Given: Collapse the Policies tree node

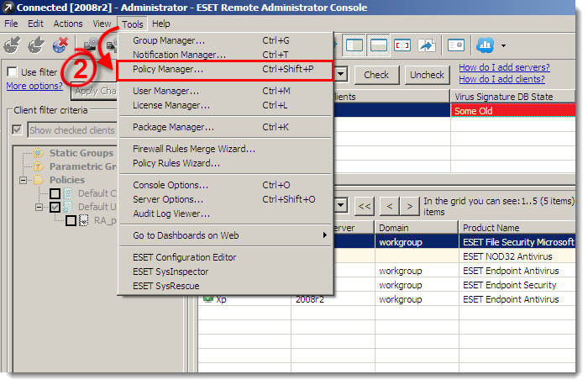Looking at the screenshot, I should click(x=24, y=180).
